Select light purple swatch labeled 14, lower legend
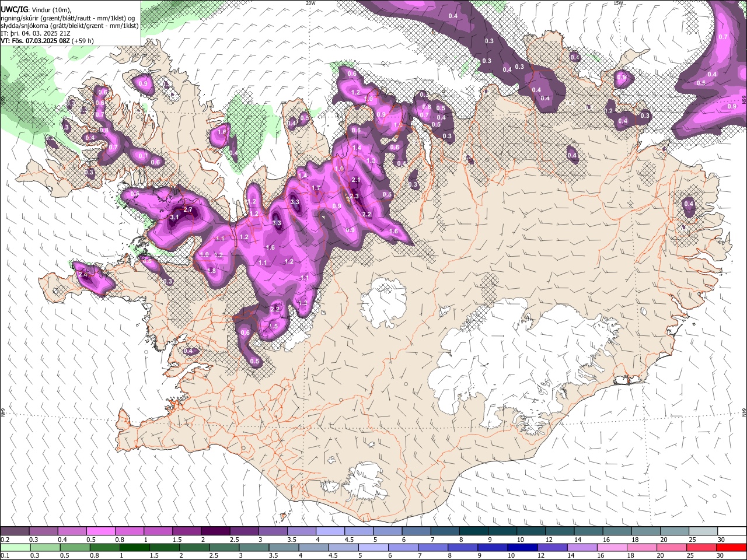Viewport: 747px width, 560px height. (x=582, y=547)
